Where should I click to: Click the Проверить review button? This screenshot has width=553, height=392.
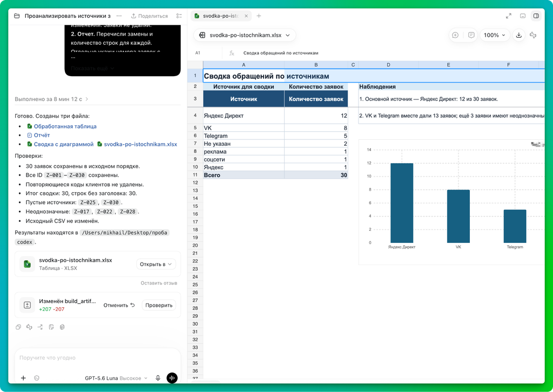click(159, 305)
